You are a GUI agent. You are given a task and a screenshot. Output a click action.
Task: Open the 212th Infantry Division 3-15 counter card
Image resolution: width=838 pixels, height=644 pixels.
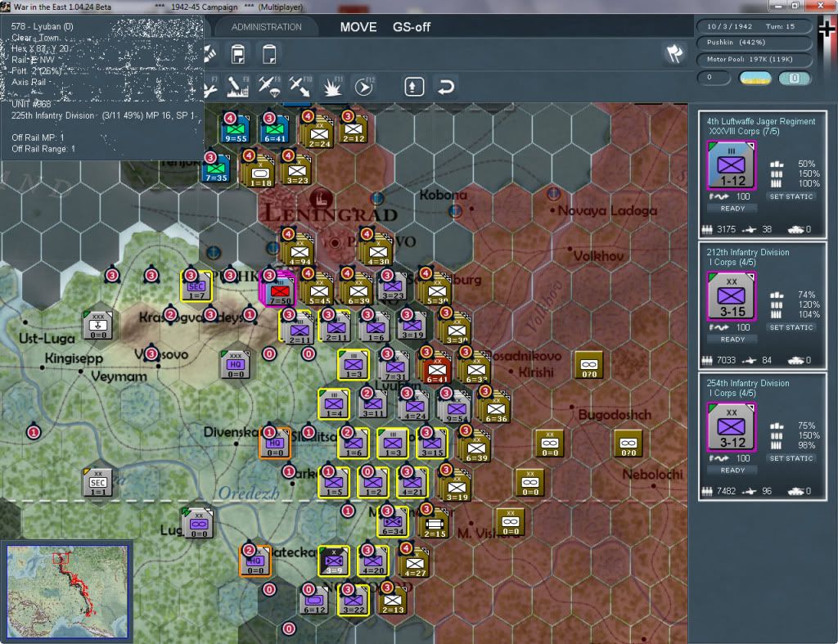pyautogui.click(x=732, y=296)
